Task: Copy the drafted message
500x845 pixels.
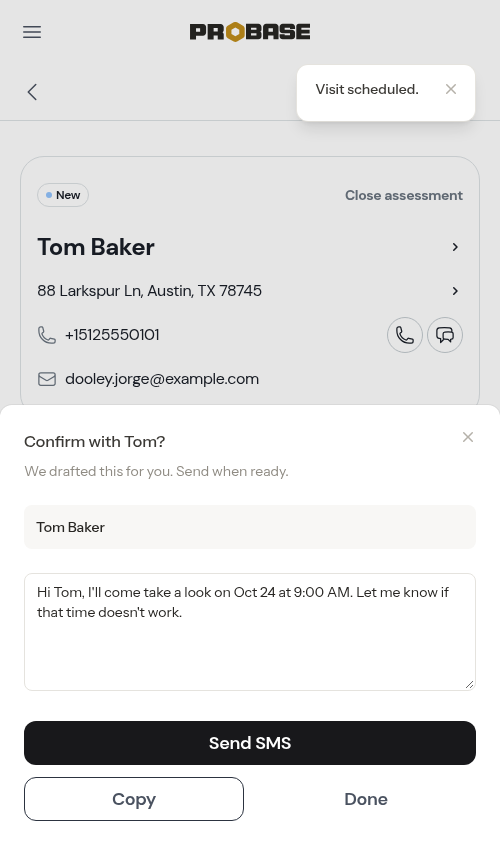Action: 134,799
